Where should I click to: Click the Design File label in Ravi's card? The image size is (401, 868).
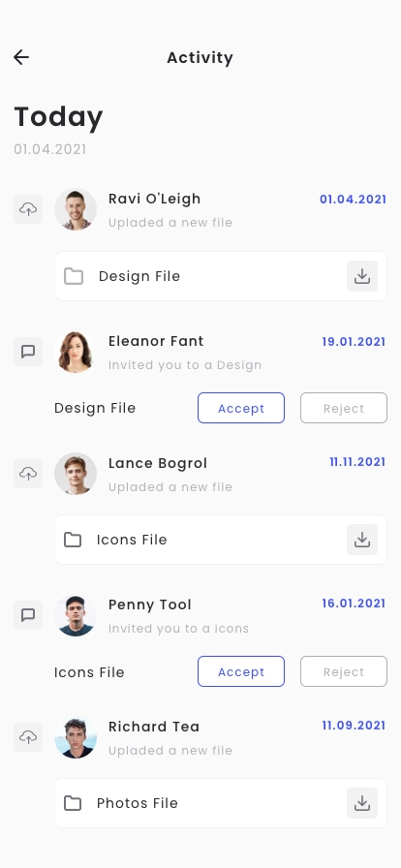tap(139, 276)
